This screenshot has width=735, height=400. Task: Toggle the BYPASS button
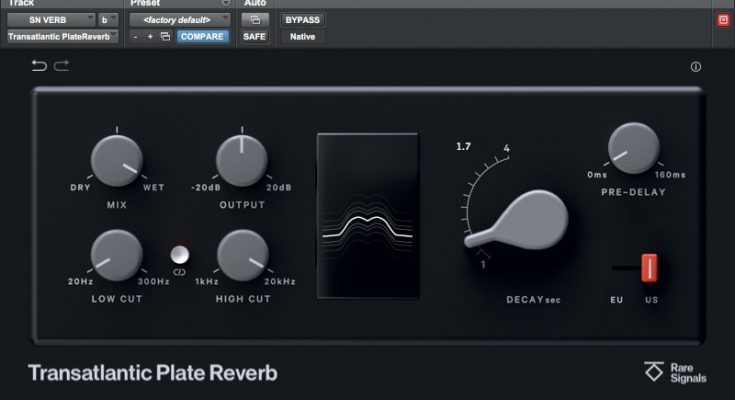(x=302, y=19)
